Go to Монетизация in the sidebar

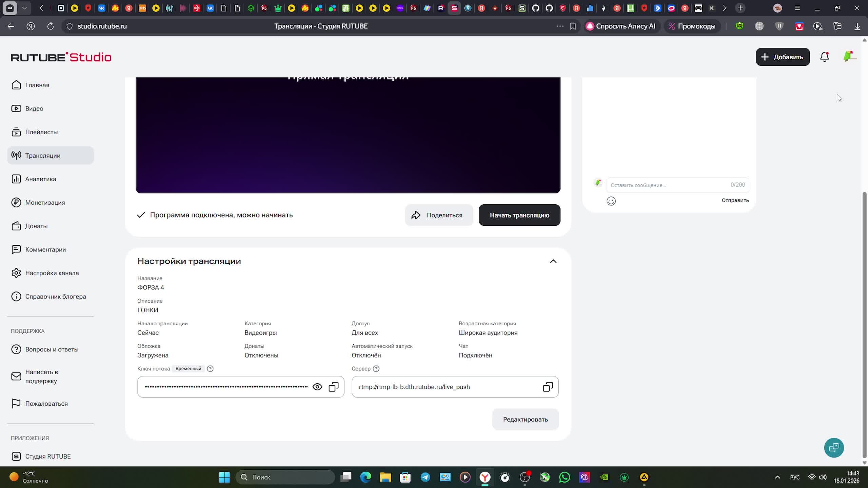point(45,202)
